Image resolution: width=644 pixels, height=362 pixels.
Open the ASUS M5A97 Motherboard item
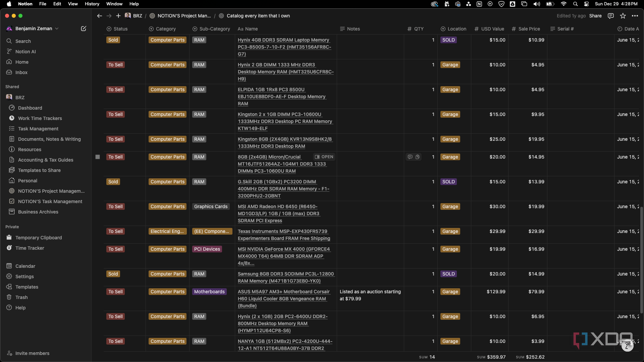[x=284, y=299]
